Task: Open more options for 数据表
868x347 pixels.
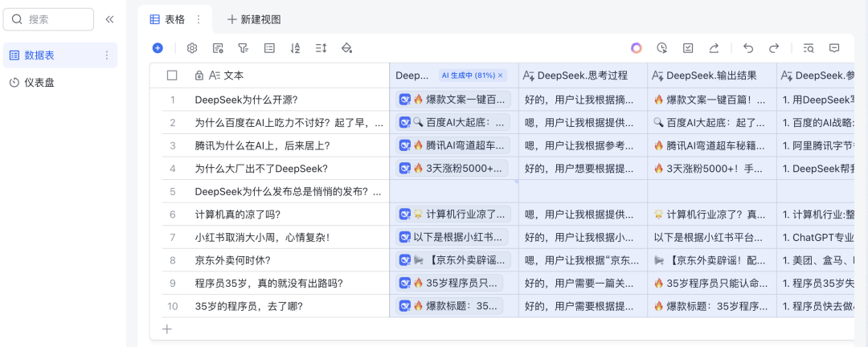Action: pos(107,55)
